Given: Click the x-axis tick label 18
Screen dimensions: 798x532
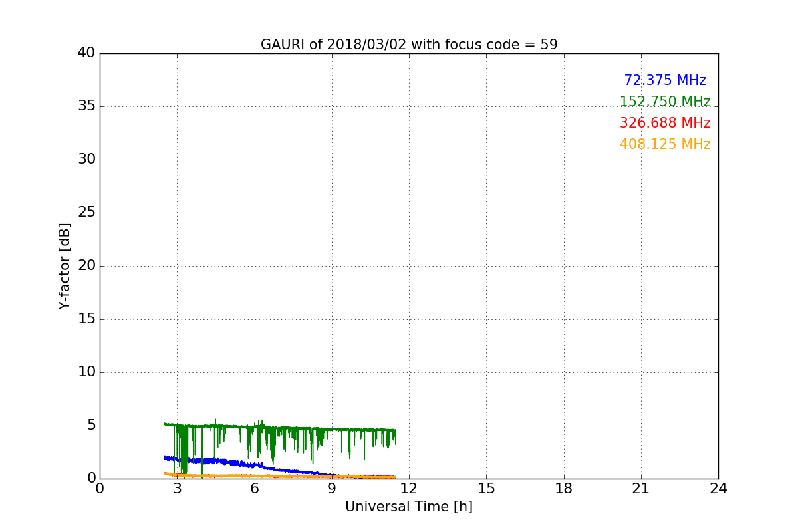Looking at the screenshot, I should click(x=564, y=489).
